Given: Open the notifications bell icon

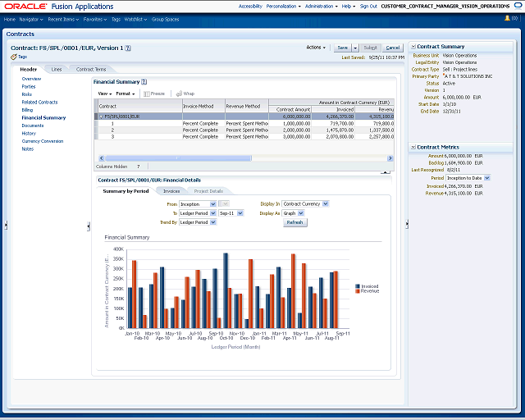Looking at the screenshot, I should pos(507,18).
